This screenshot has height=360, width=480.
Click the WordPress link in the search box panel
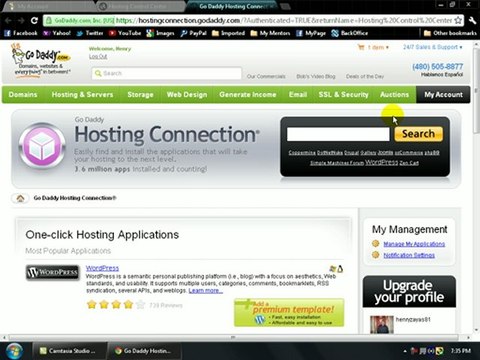(x=381, y=163)
